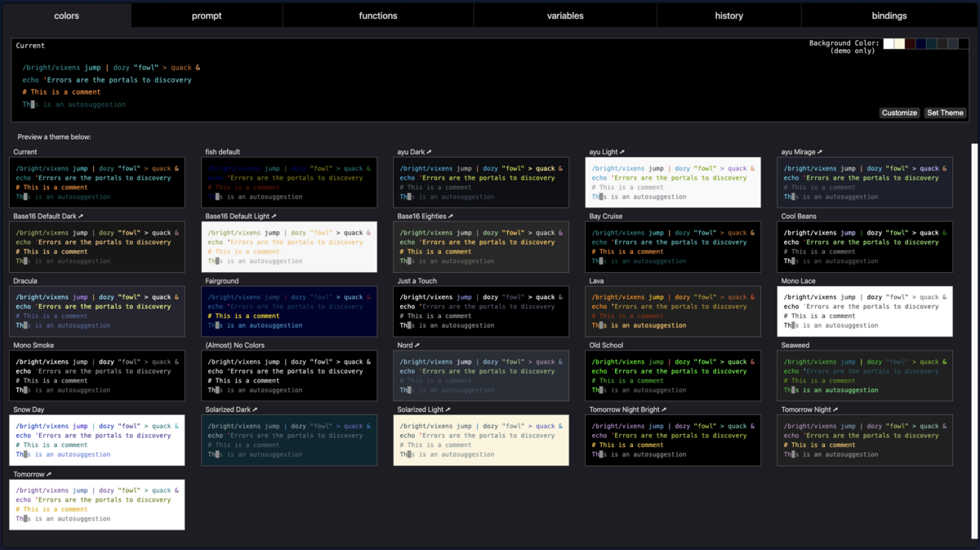Open the functions tab

pos(378,16)
